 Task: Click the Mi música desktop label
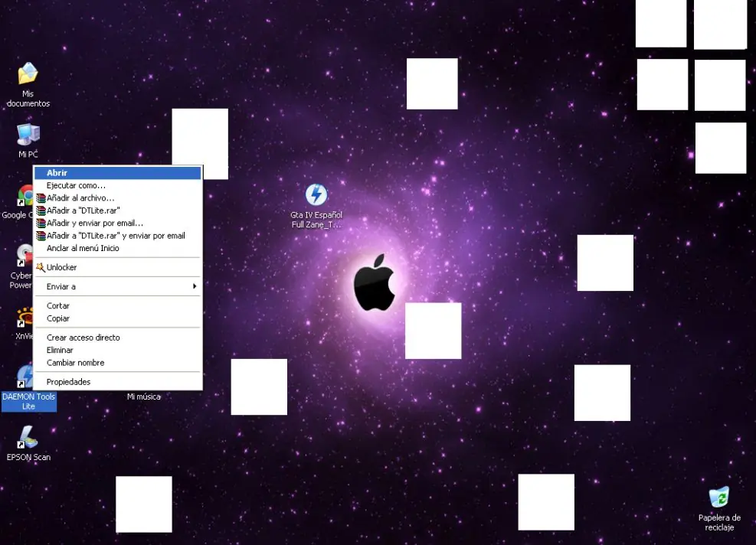pos(144,397)
